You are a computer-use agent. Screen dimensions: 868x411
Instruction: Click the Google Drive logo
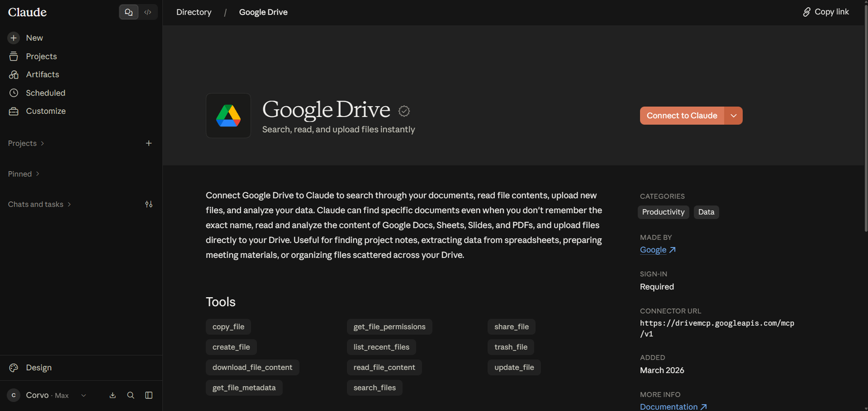tap(228, 115)
